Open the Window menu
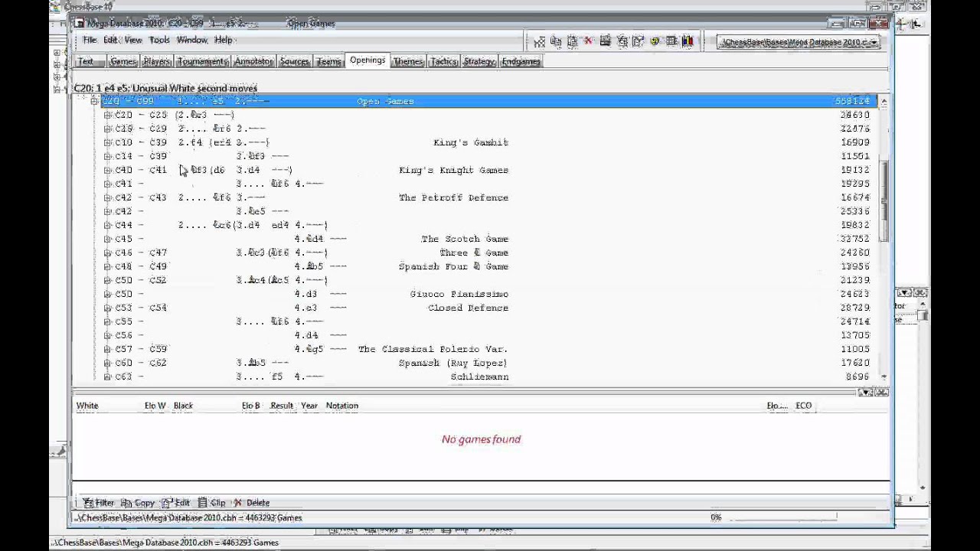This screenshot has width=980, height=551. click(192, 40)
